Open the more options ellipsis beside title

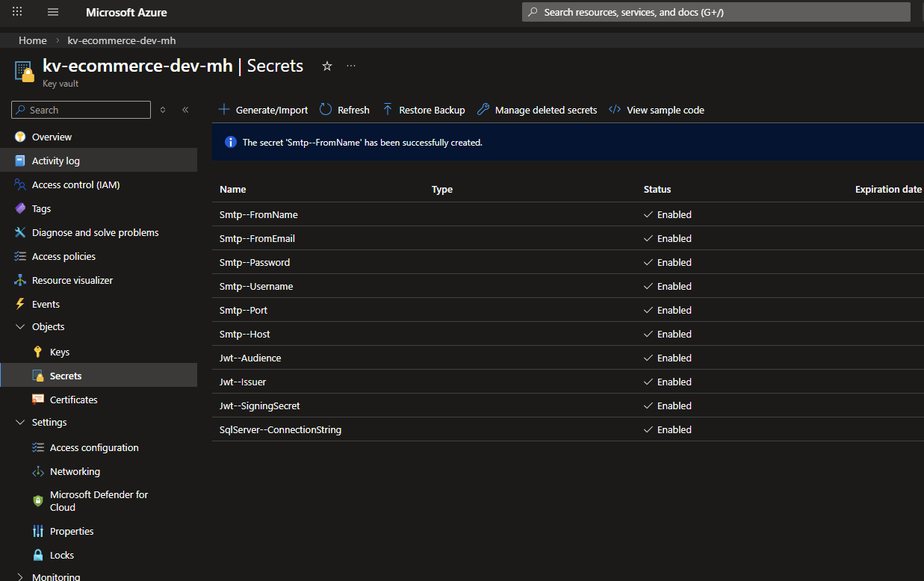pos(351,66)
